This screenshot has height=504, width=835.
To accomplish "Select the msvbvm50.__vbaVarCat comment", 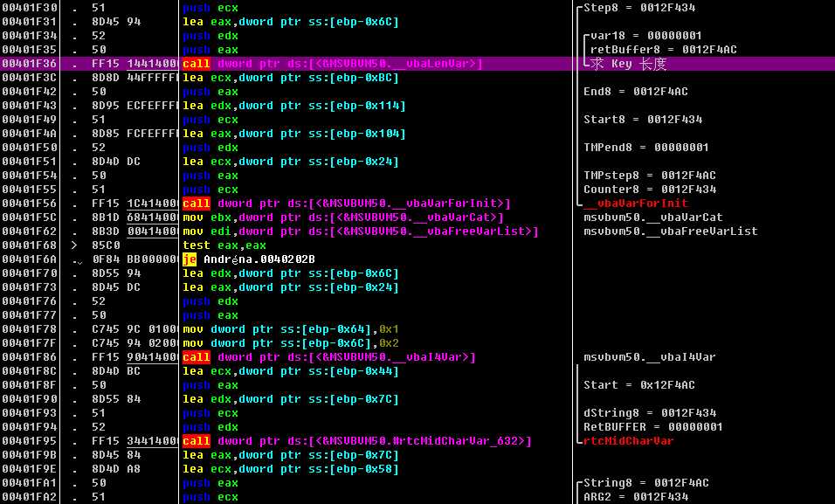I will click(x=652, y=217).
